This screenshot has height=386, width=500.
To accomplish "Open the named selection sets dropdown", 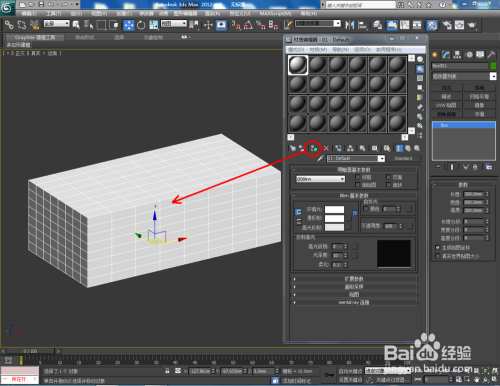I will coord(318,24).
